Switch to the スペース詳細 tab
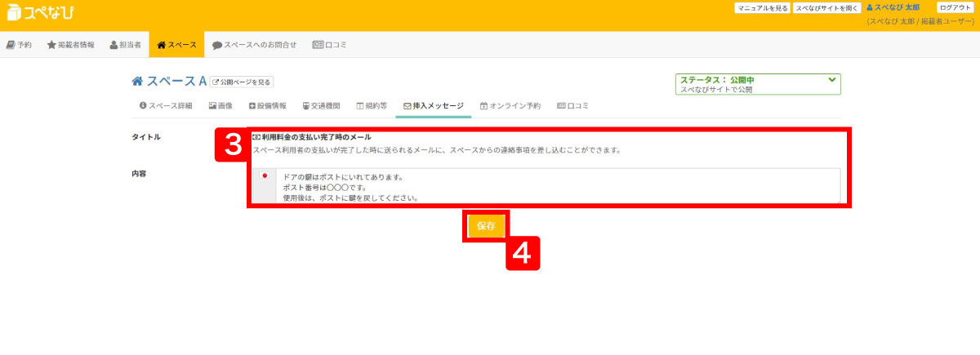 coord(166,106)
